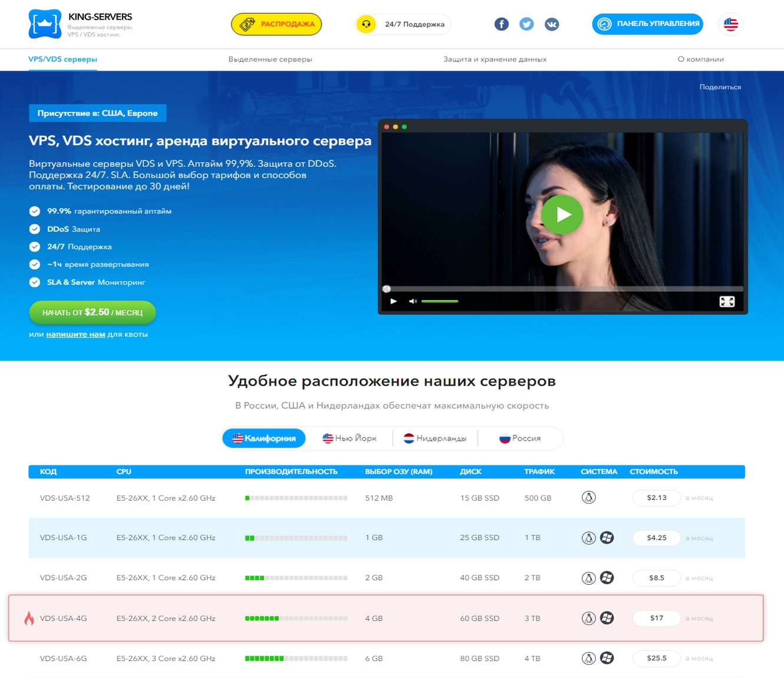The image size is (784, 678).
Task: Click the VDS-USA-1G code cell
Action: tap(63, 538)
